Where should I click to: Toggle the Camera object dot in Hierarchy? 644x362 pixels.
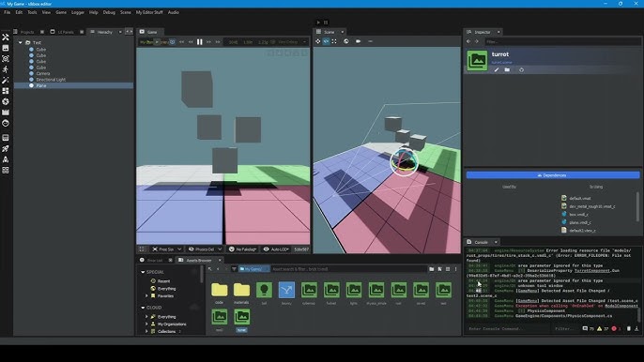31,73
